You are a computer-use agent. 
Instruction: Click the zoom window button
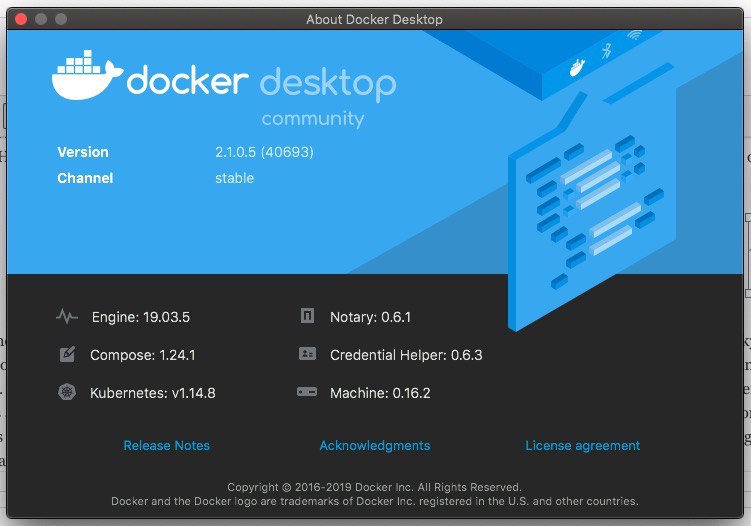pos(61,19)
